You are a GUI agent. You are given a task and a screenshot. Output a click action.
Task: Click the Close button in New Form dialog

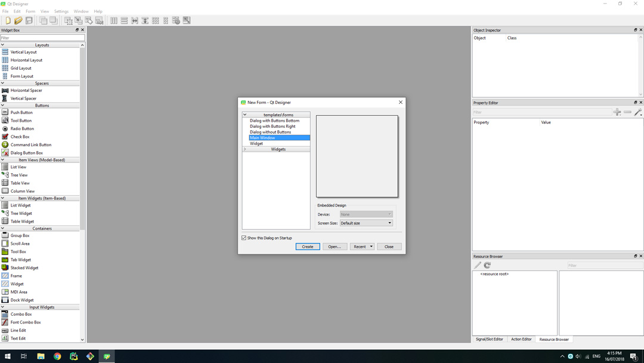click(389, 247)
